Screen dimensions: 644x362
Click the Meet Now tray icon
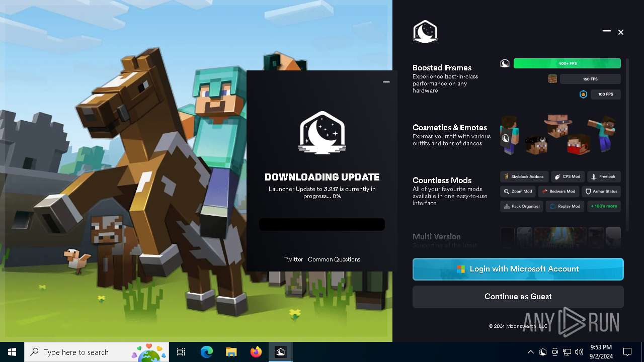555,352
